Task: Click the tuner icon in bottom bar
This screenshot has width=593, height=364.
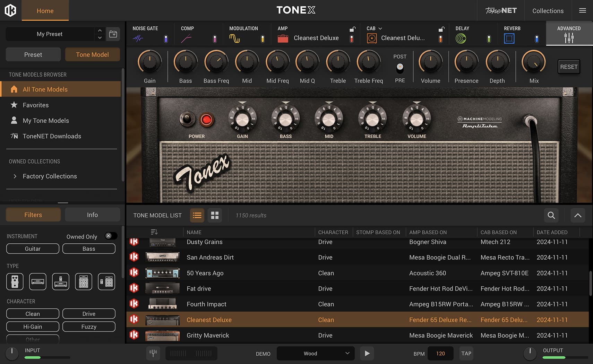Action: pos(153,353)
